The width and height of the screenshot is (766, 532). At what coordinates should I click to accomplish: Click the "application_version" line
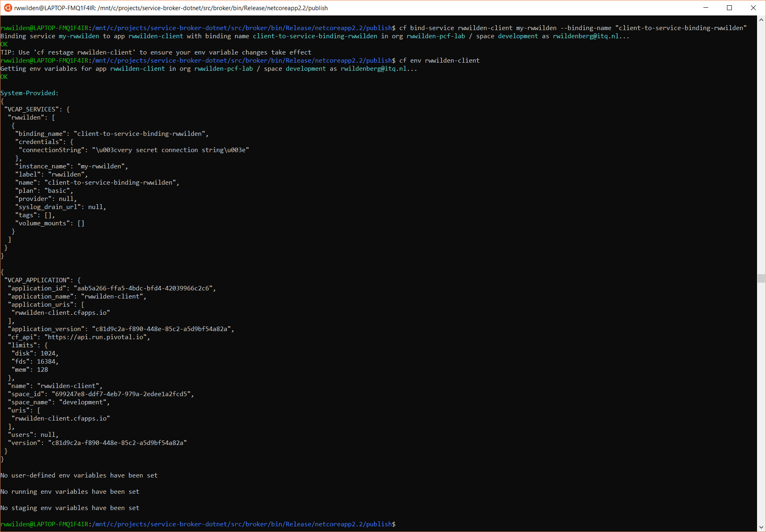click(121, 329)
